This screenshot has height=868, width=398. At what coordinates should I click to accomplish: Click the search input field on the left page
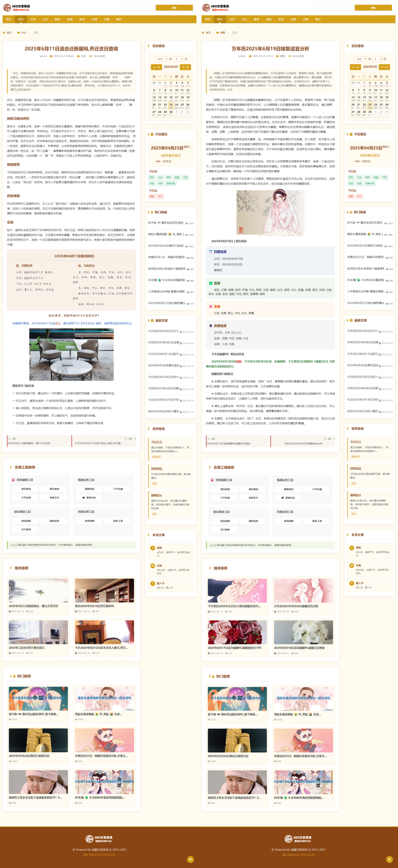point(136,8)
